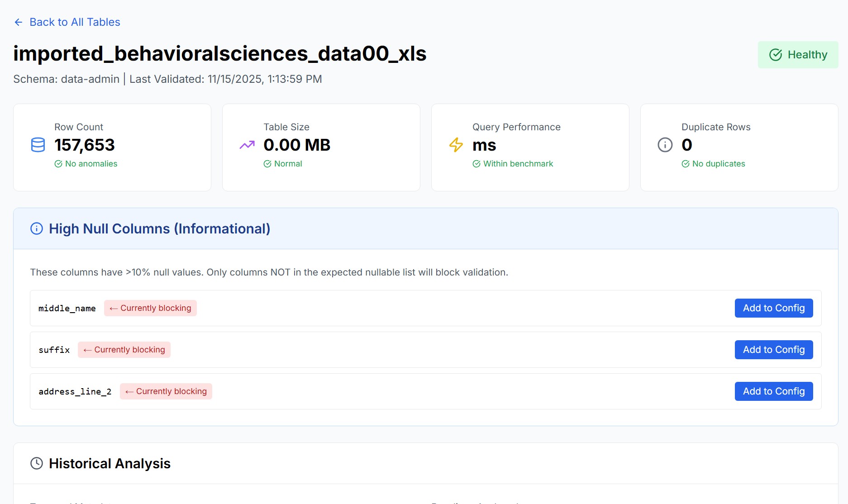Click the checkmark icon inside the Healthy badge

(x=776, y=55)
